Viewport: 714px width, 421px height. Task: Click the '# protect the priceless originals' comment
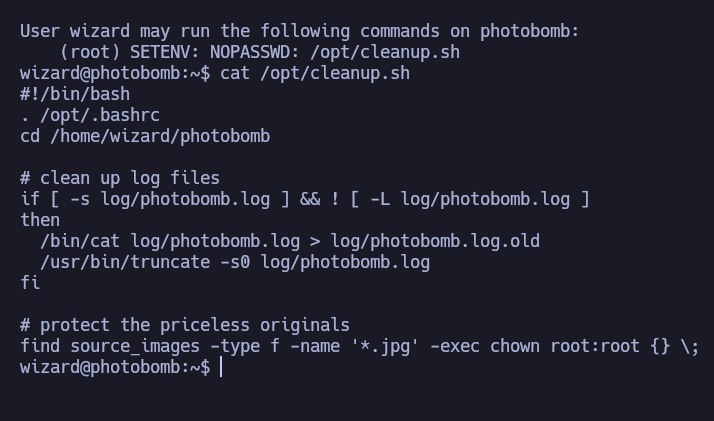(x=185, y=325)
